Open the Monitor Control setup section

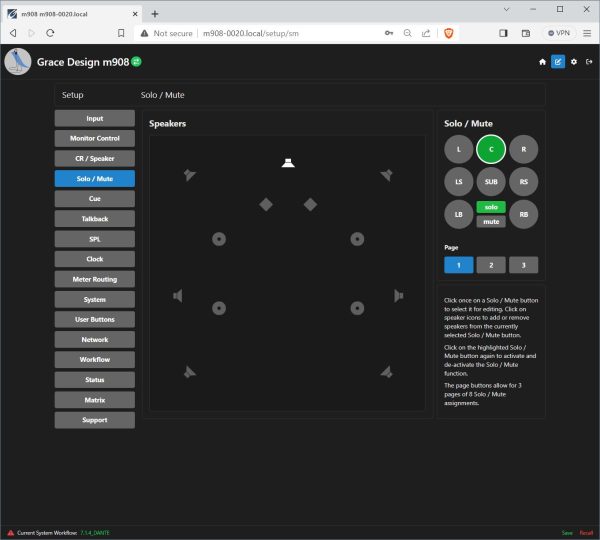95,138
